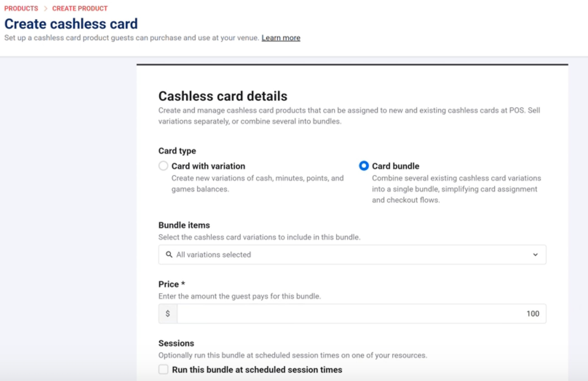Image resolution: width=588 pixels, height=381 pixels.
Task: Click the breadcrumb chevron separator after PRODUCTS
Action: (46, 9)
